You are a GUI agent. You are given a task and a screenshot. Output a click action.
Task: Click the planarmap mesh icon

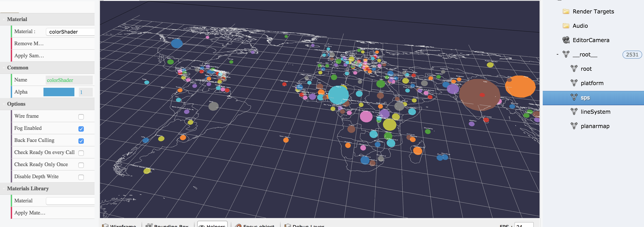(x=574, y=126)
